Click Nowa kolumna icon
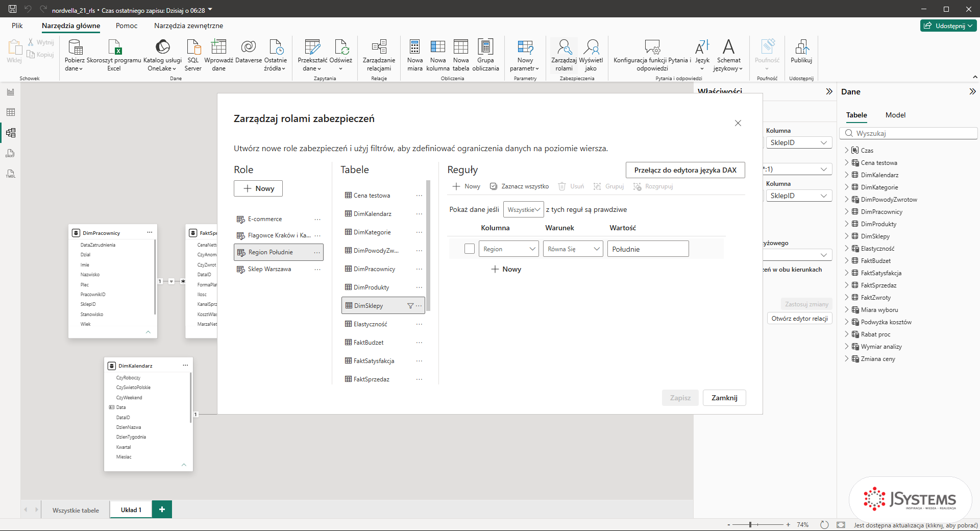This screenshot has height=531, width=980. [x=438, y=55]
